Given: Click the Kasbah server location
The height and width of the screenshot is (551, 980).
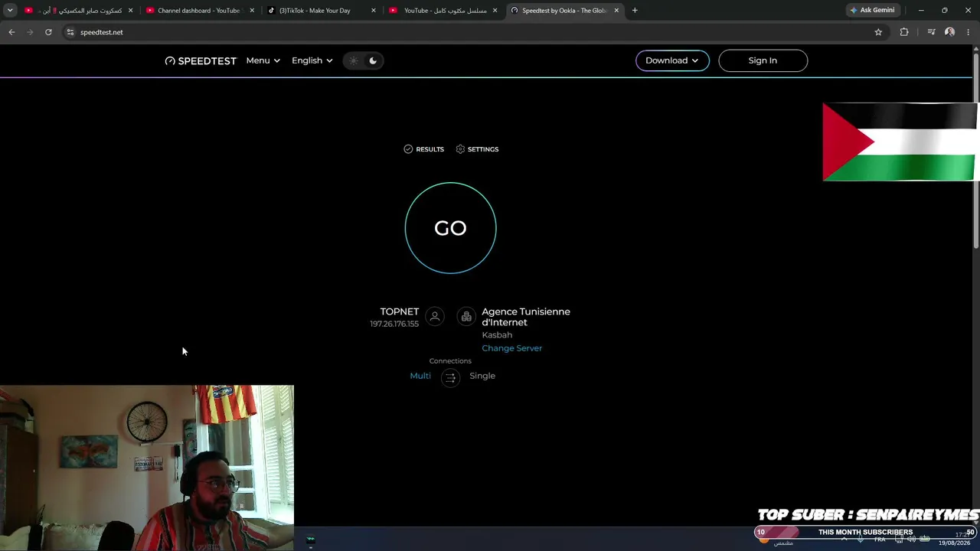Looking at the screenshot, I should (497, 334).
